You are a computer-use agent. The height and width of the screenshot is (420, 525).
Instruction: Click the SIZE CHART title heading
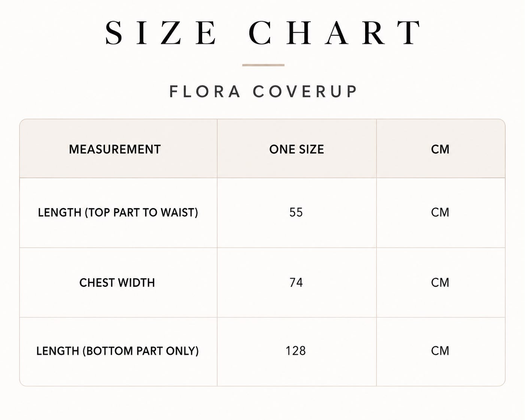tap(263, 33)
